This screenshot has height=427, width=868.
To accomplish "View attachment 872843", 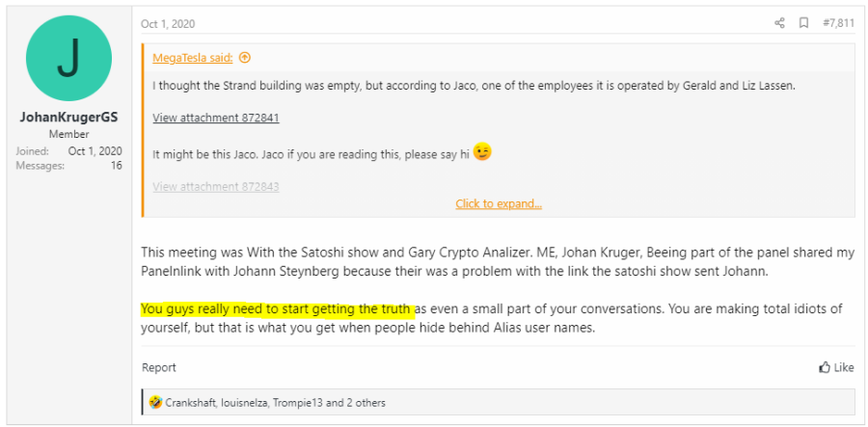I will coord(216,186).
